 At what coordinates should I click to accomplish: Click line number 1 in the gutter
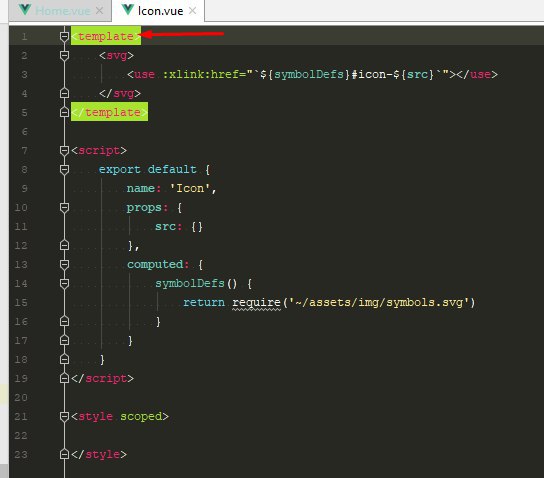[24, 36]
